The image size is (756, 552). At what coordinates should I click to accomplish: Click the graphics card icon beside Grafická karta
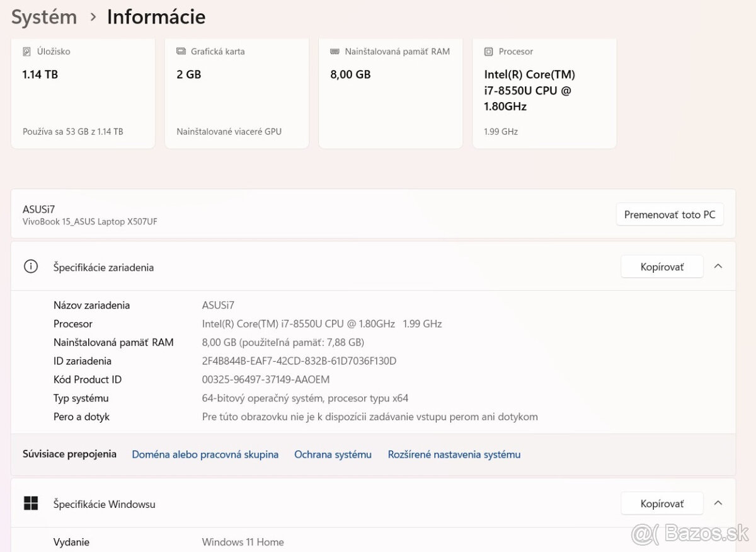(x=181, y=52)
